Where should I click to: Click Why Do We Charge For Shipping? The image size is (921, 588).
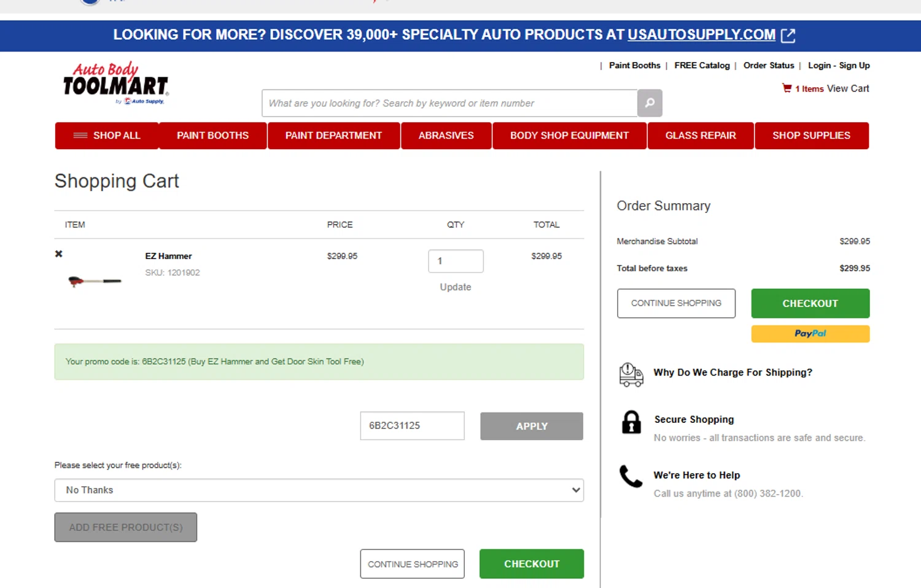point(733,373)
